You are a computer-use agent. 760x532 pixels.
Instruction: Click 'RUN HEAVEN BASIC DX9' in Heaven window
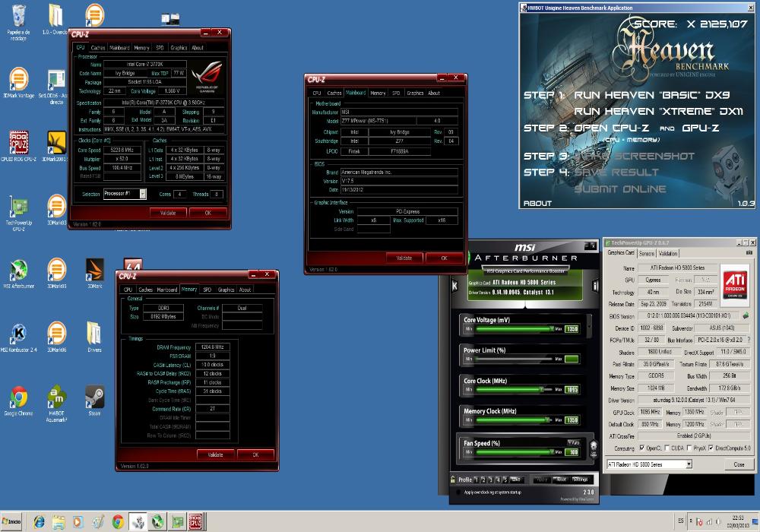(x=651, y=95)
